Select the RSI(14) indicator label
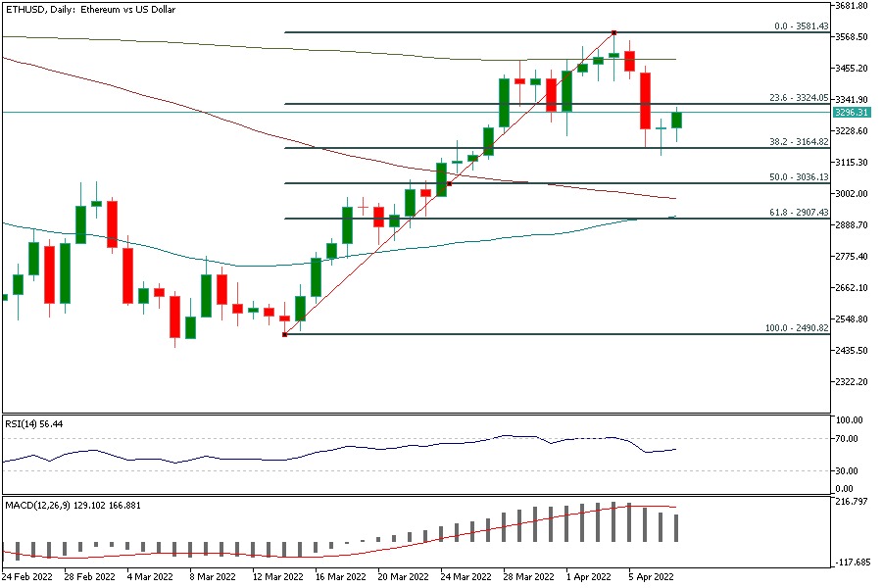Screen dimensions: 882x588 click(x=34, y=422)
